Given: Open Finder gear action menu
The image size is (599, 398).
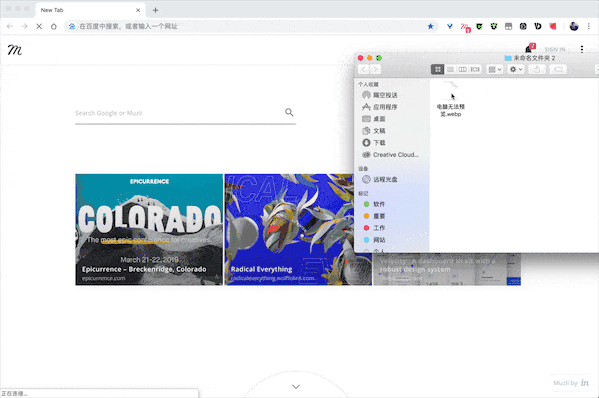Looking at the screenshot, I should coord(516,70).
